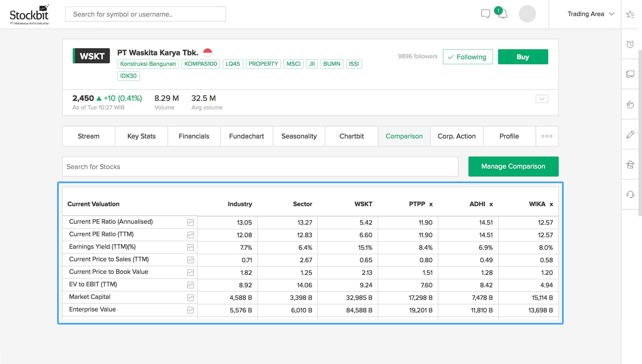Switch to the Stream tab
The width and height of the screenshot is (642, 364).
[x=89, y=136]
